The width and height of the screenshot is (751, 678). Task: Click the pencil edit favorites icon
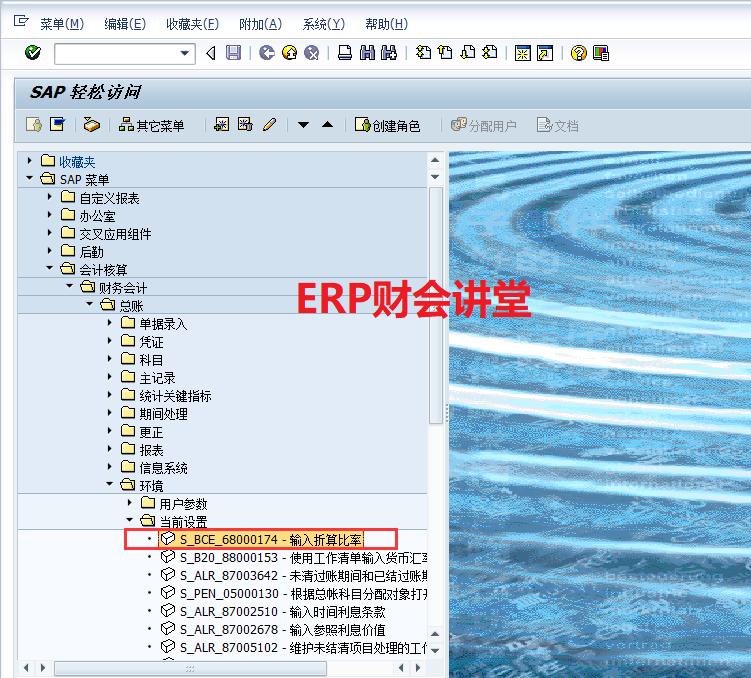(x=269, y=125)
